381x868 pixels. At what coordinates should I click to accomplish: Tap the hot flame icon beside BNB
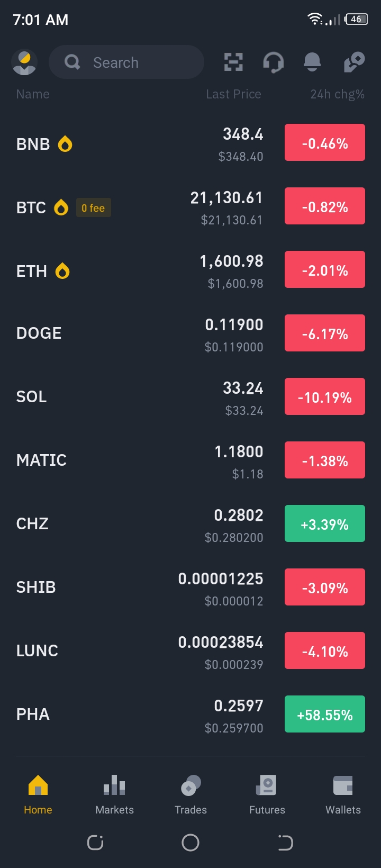pyautogui.click(x=65, y=144)
